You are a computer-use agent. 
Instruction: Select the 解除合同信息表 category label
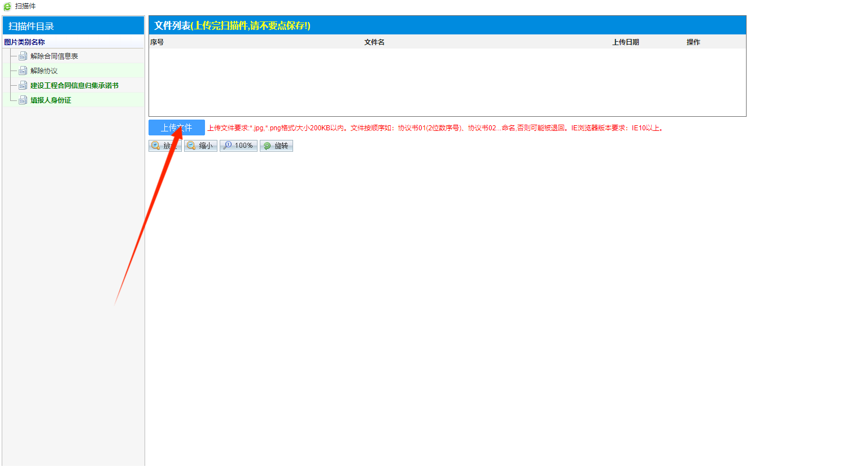pyautogui.click(x=54, y=56)
